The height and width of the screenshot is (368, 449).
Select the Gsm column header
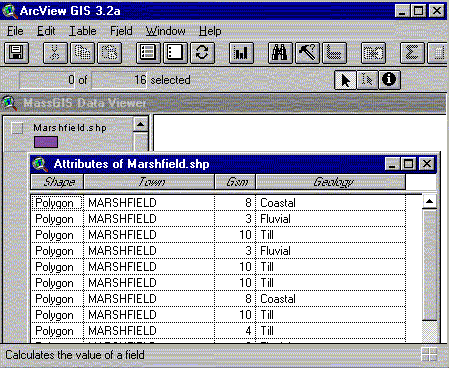click(x=235, y=182)
